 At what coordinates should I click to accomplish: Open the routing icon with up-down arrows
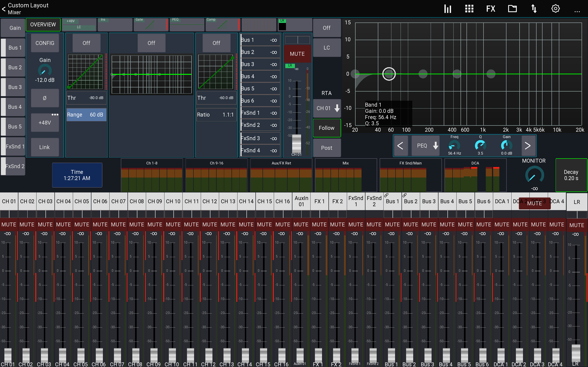(x=534, y=8)
